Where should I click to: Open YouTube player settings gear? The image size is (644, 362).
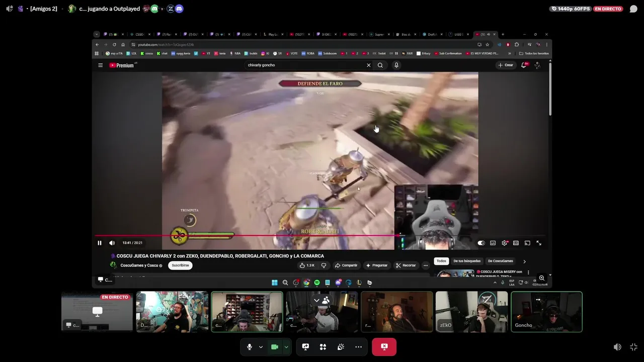pos(504,243)
